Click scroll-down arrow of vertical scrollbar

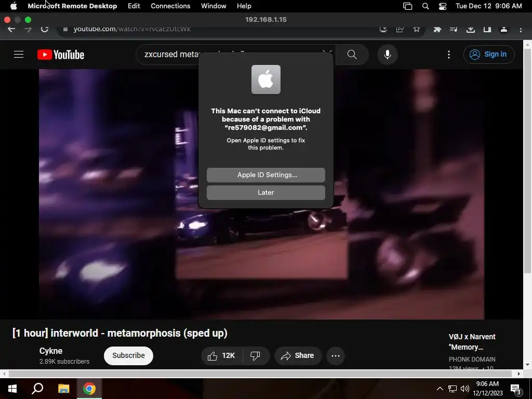527,365
